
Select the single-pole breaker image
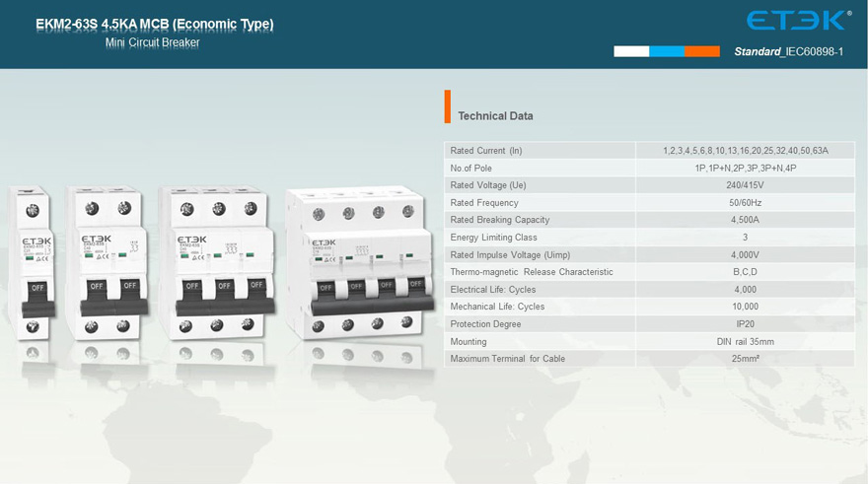[32, 263]
